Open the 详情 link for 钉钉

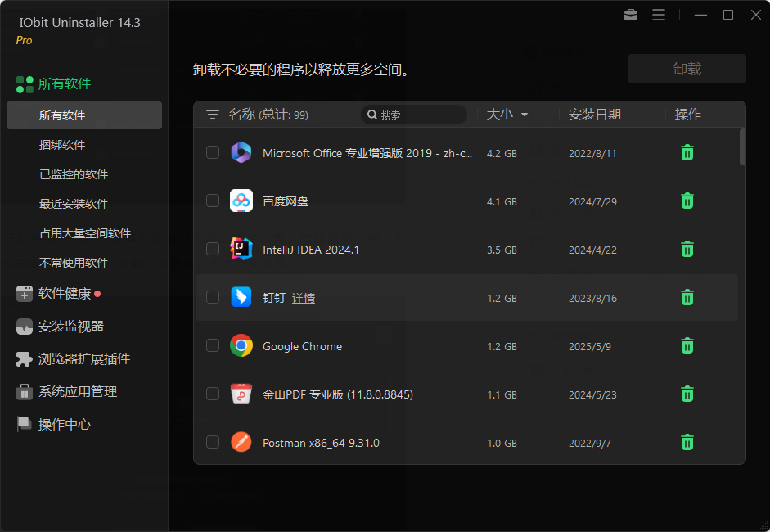pos(304,298)
